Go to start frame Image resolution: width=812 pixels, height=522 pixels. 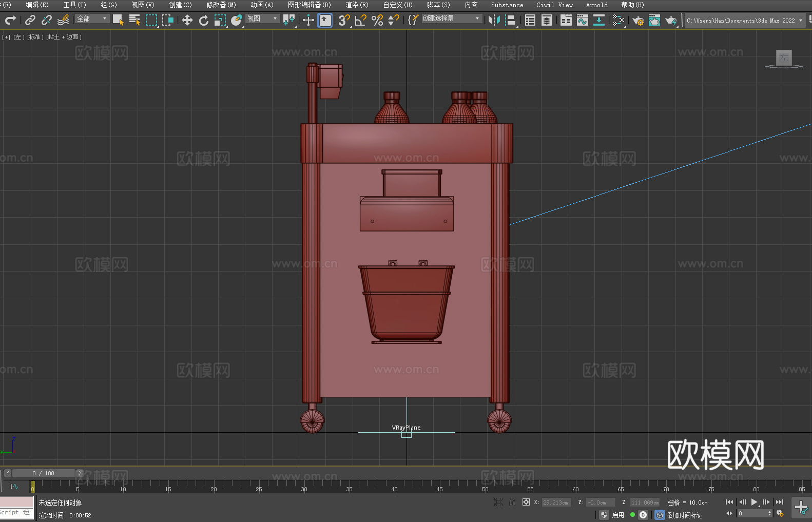(x=729, y=502)
